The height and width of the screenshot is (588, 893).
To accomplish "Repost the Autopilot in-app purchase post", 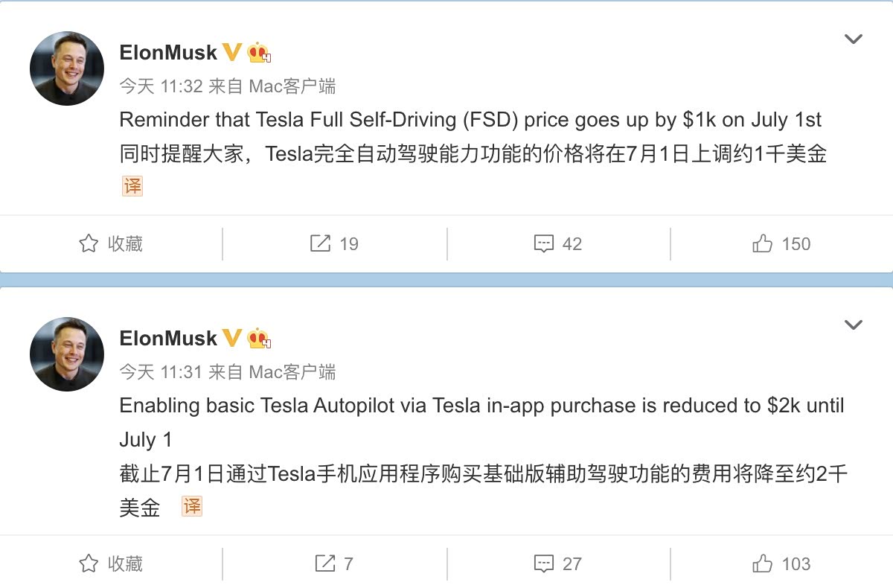I will 334,563.
